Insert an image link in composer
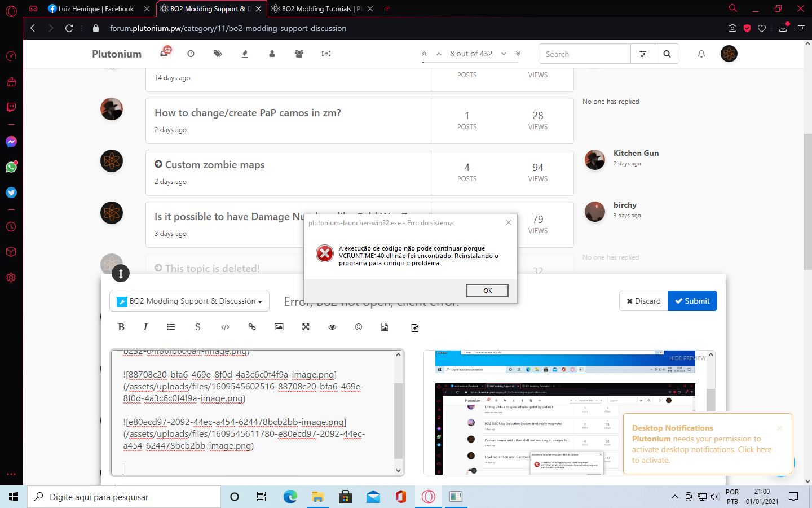812x508 pixels. point(279,327)
